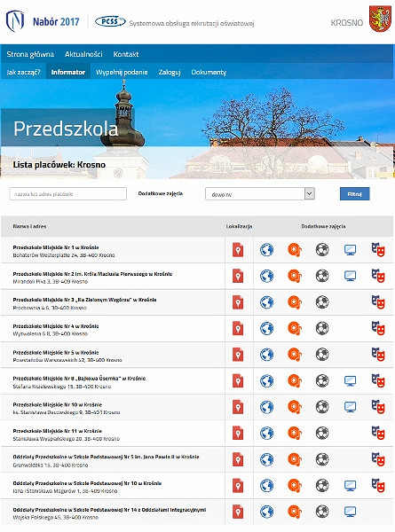This screenshot has width=395, height=532.
Task: Open location map for Przedszkole Miejskie Nr 11
Action: (238, 434)
